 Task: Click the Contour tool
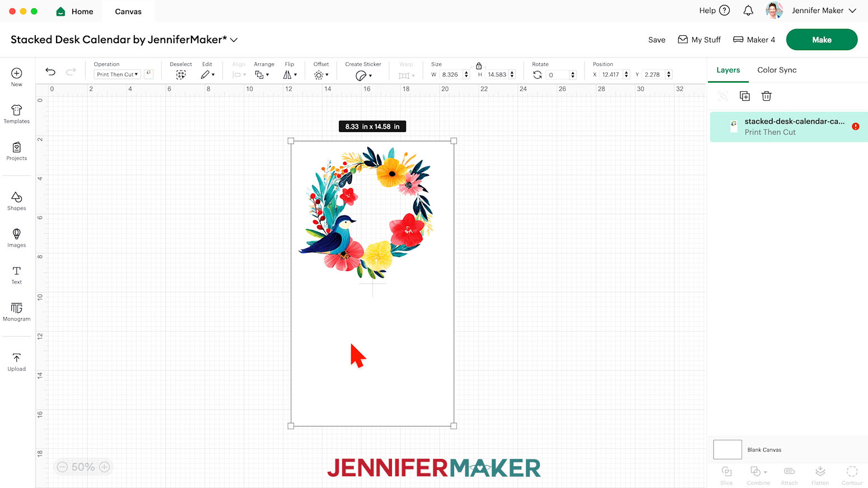pyautogui.click(x=852, y=475)
